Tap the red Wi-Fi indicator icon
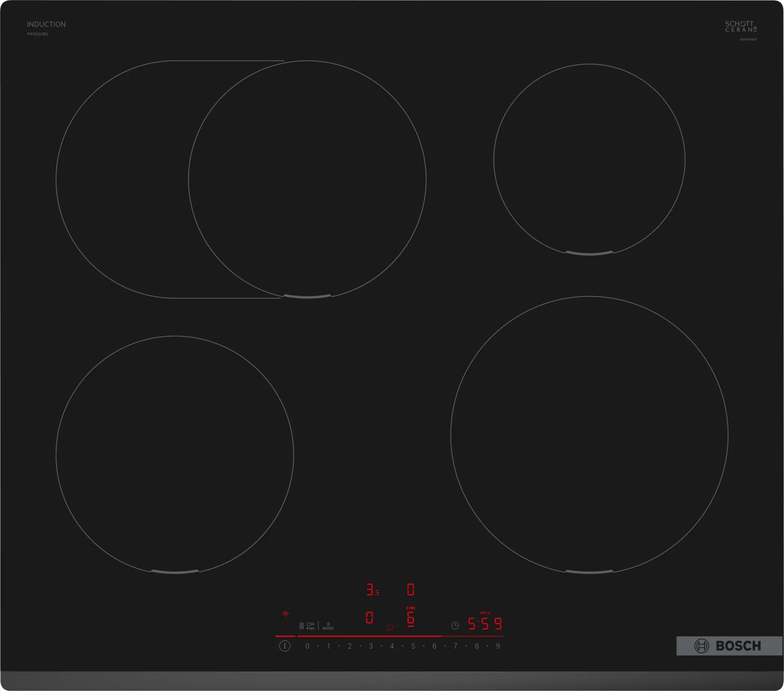The width and height of the screenshot is (784, 691). tap(285, 614)
